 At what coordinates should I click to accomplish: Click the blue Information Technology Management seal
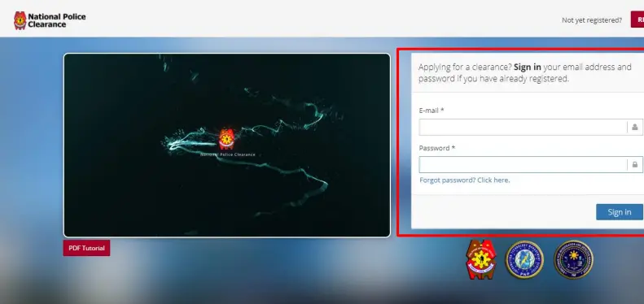coord(524,259)
